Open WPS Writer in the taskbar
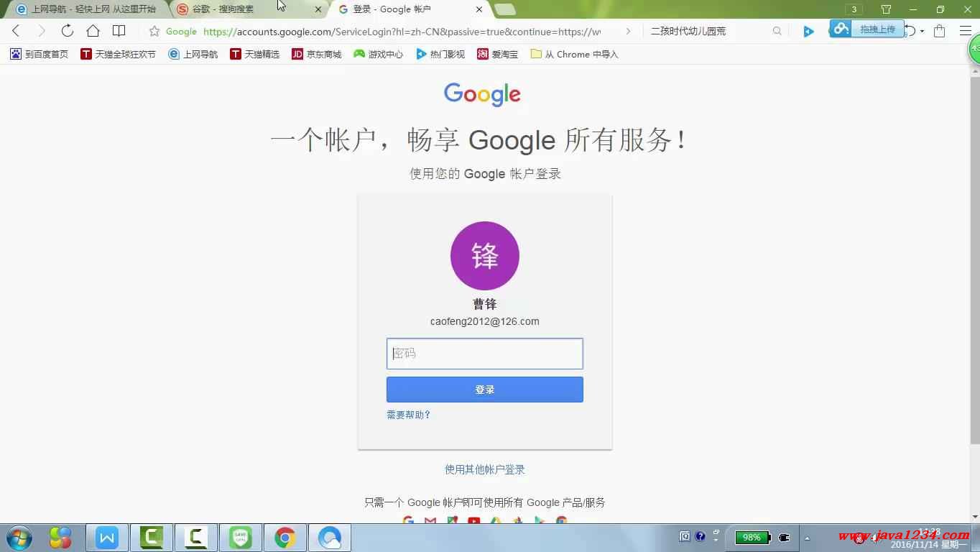The image size is (980, 552). (x=107, y=538)
